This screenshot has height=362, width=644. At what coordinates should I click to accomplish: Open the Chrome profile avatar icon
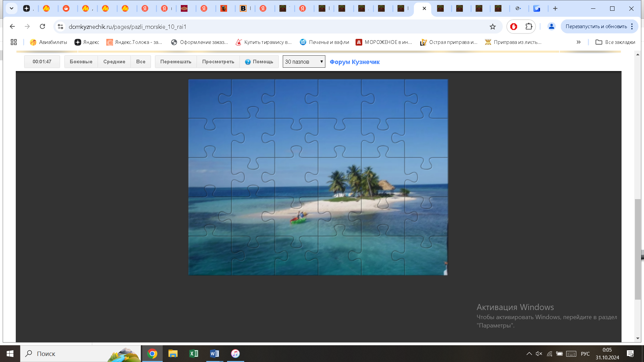click(x=551, y=26)
